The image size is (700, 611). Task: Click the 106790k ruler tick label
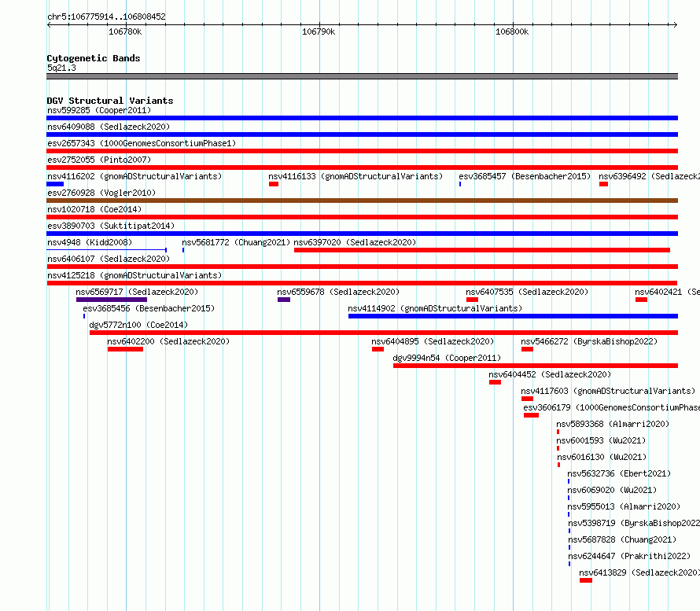pos(319,31)
